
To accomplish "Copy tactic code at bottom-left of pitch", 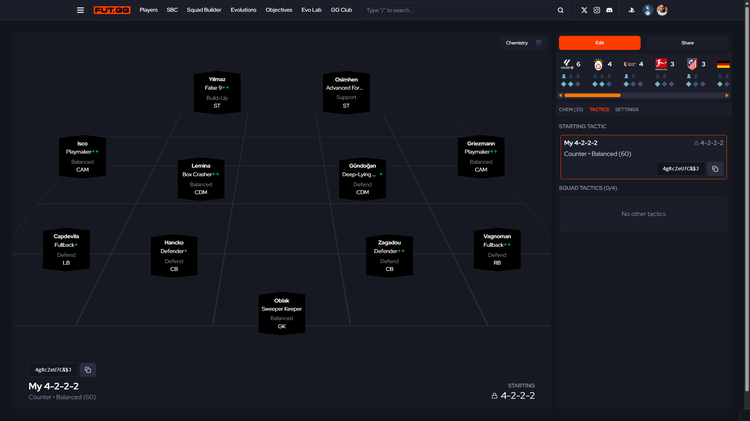I will click(87, 369).
